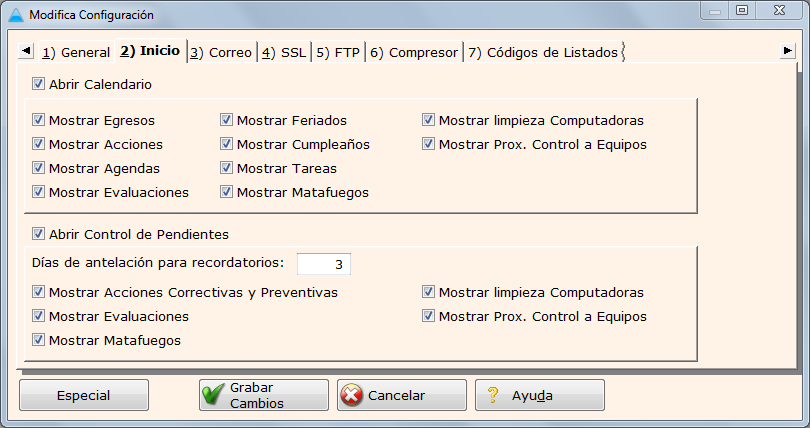Open the Correo tab
Screen dimensions: 810x428
pyautogui.click(x=221, y=52)
